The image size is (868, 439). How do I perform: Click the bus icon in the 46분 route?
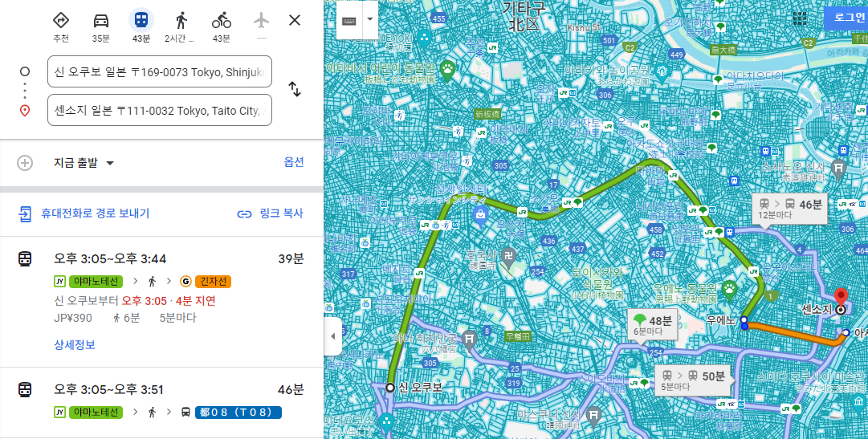point(186,413)
